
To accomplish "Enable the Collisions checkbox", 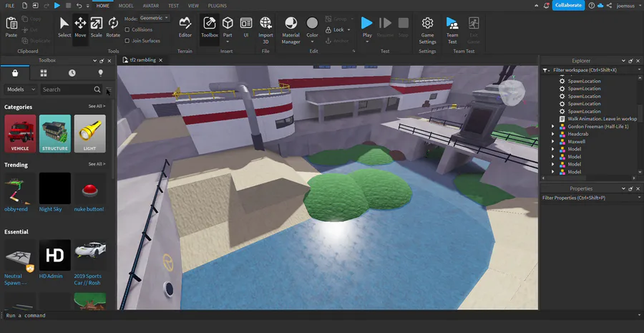I will pyautogui.click(x=127, y=29).
